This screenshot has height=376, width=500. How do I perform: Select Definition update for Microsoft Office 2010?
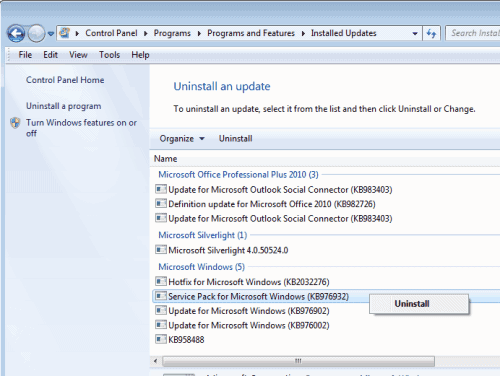[x=272, y=204]
